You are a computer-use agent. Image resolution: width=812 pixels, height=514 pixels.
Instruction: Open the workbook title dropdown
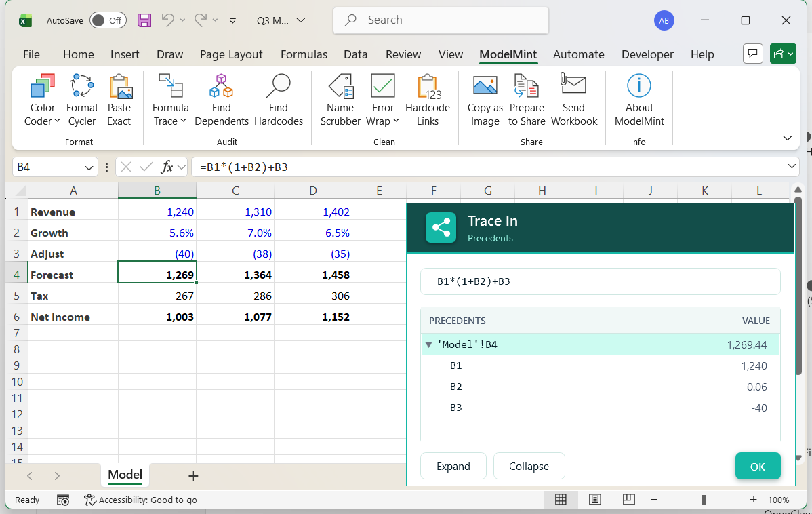click(x=301, y=21)
